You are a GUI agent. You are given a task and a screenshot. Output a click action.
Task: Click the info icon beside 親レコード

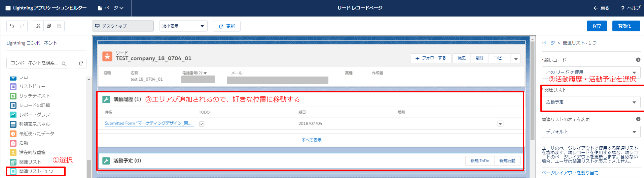[638, 60]
